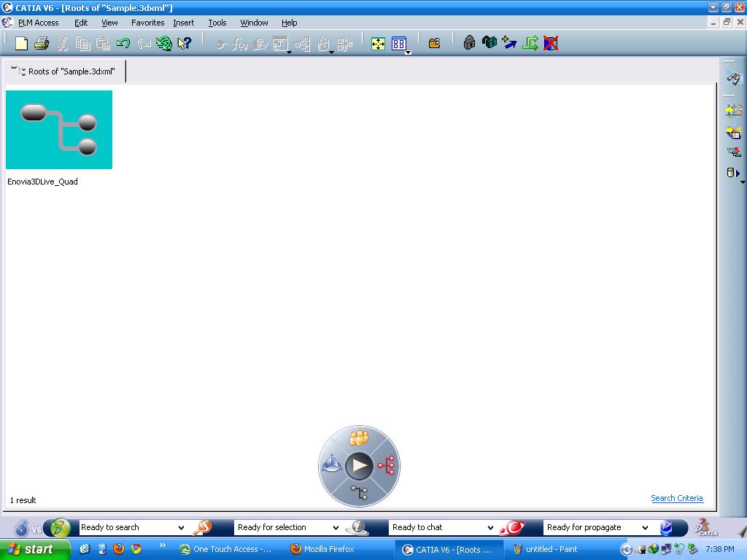Open the Ready to search dropdown
The height and width of the screenshot is (560, 747).
(x=181, y=528)
